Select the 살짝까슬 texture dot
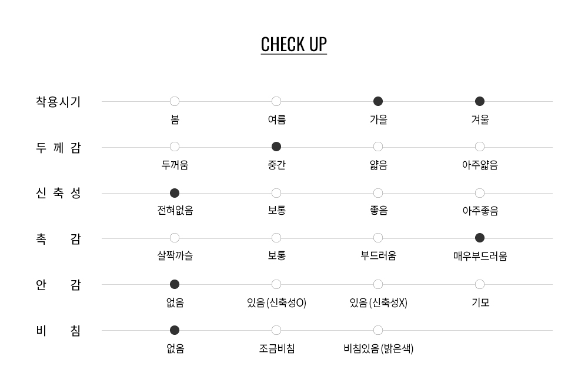588x389 pixels. coord(175,238)
